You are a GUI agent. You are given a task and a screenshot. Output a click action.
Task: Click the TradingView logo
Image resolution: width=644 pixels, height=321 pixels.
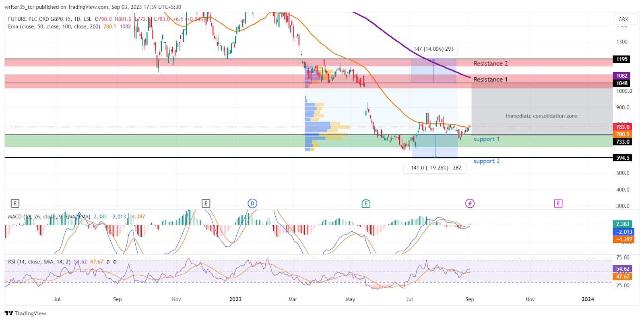coord(25,313)
